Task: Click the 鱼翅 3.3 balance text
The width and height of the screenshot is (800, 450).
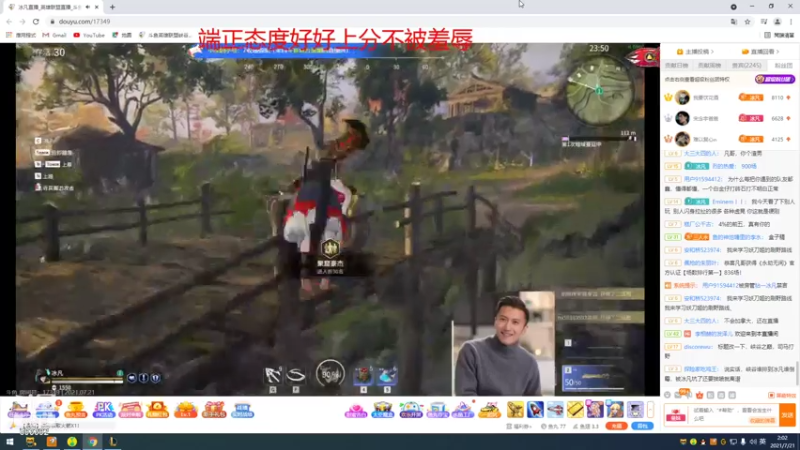Action: [586, 426]
